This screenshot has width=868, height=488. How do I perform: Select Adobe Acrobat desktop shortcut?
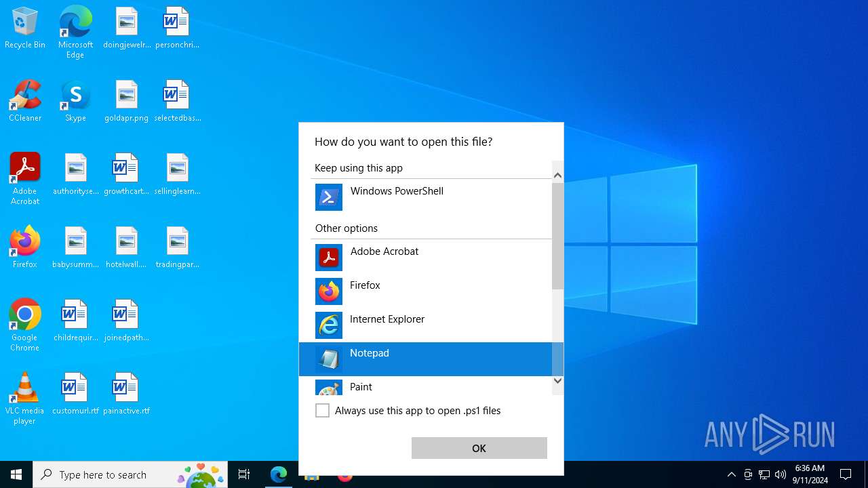point(25,178)
